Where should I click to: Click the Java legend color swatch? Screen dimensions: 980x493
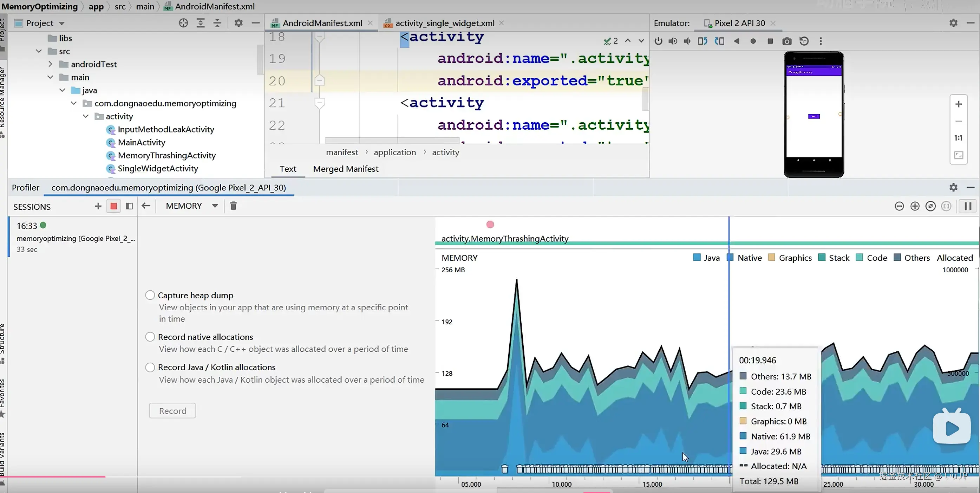tap(697, 258)
